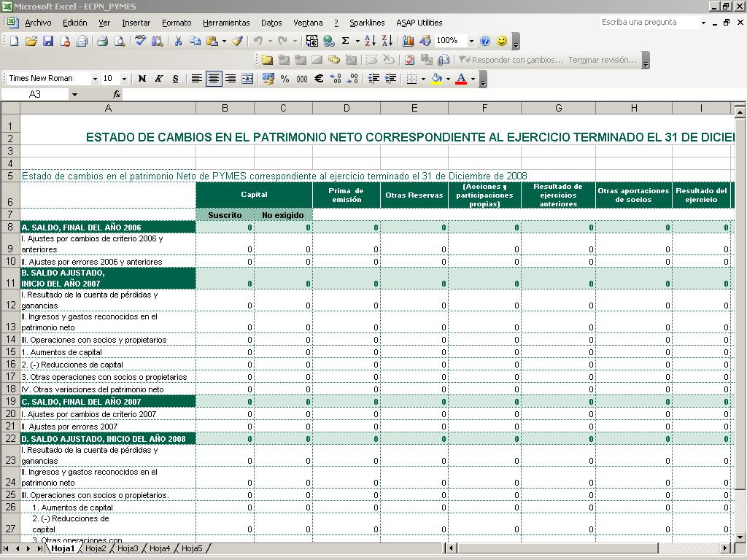Launch the Chart Wizard icon

point(409,42)
